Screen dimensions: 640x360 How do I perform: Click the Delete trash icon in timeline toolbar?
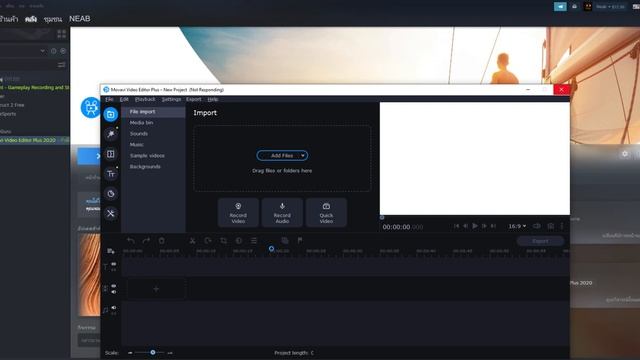point(162,240)
